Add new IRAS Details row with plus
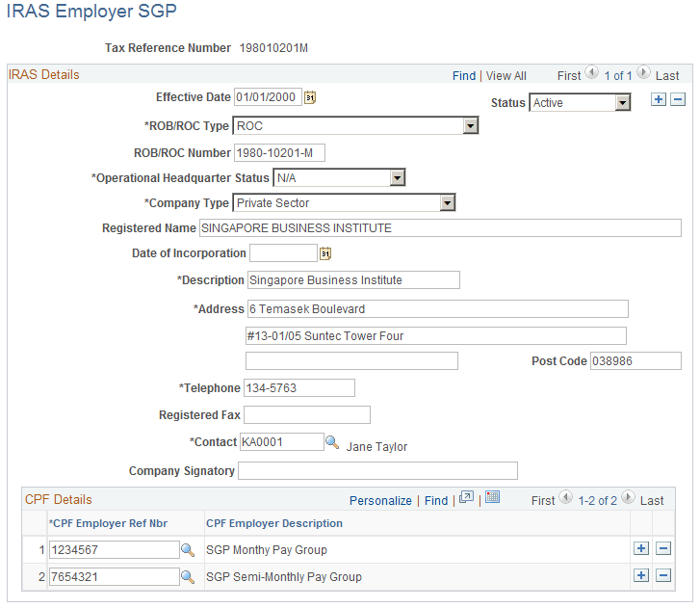The height and width of the screenshot is (608, 700). (659, 99)
